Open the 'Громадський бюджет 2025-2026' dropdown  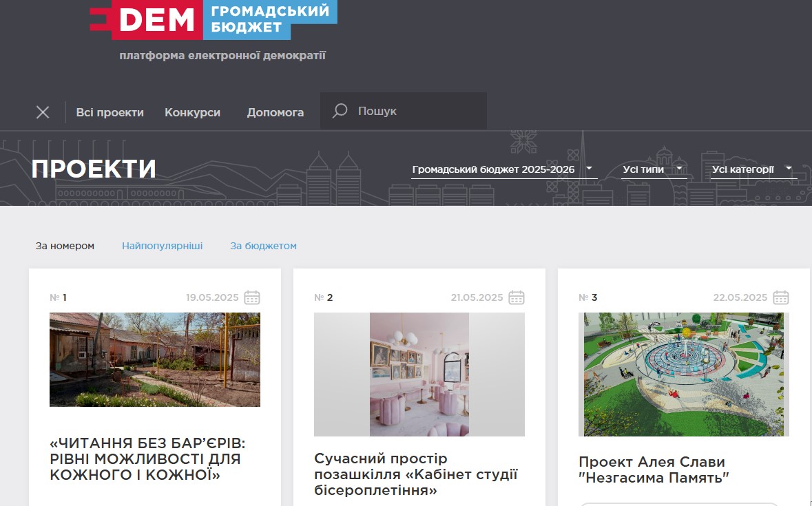click(x=503, y=169)
